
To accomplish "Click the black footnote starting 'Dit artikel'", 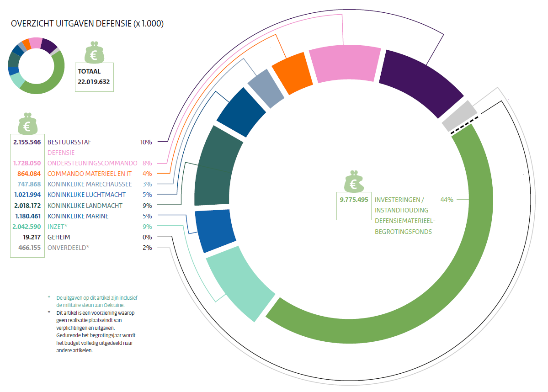I will 96,332.
